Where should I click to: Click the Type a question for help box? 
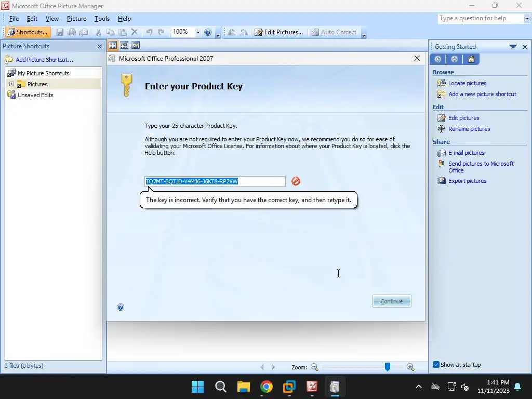pyautogui.click(x=481, y=18)
